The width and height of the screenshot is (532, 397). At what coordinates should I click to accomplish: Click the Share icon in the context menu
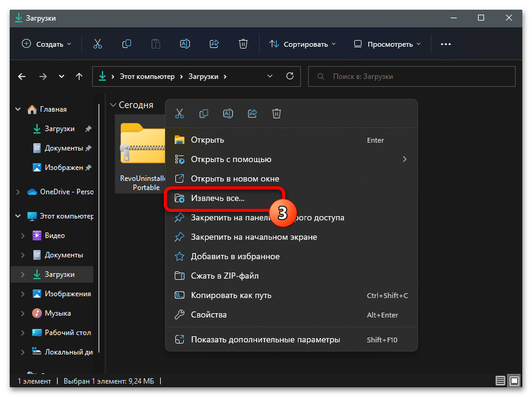click(x=252, y=114)
